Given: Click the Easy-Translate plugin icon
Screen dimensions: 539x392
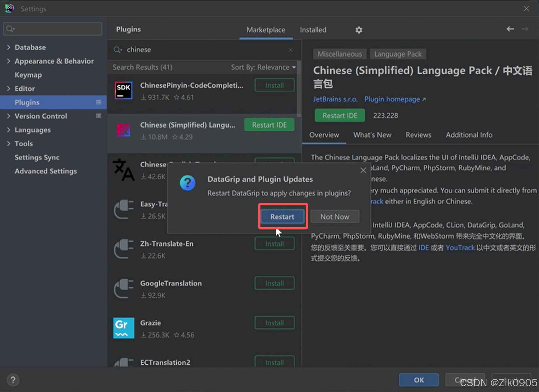Looking at the screenshot, I should pos(123,210).
